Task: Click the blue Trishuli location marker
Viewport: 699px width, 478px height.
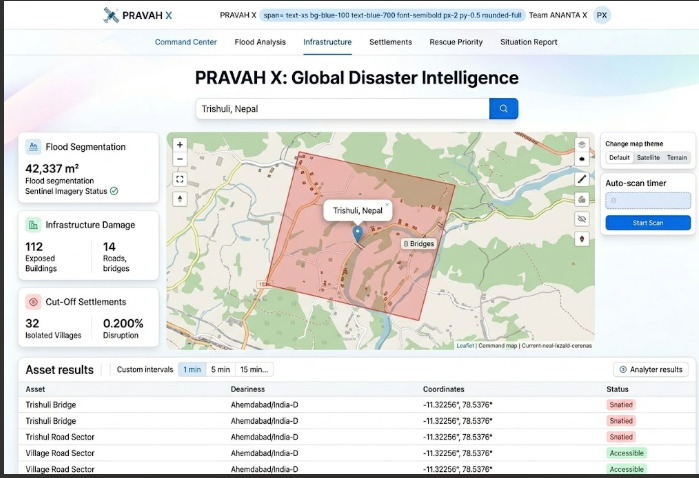Action: click(x=357, y=234)
